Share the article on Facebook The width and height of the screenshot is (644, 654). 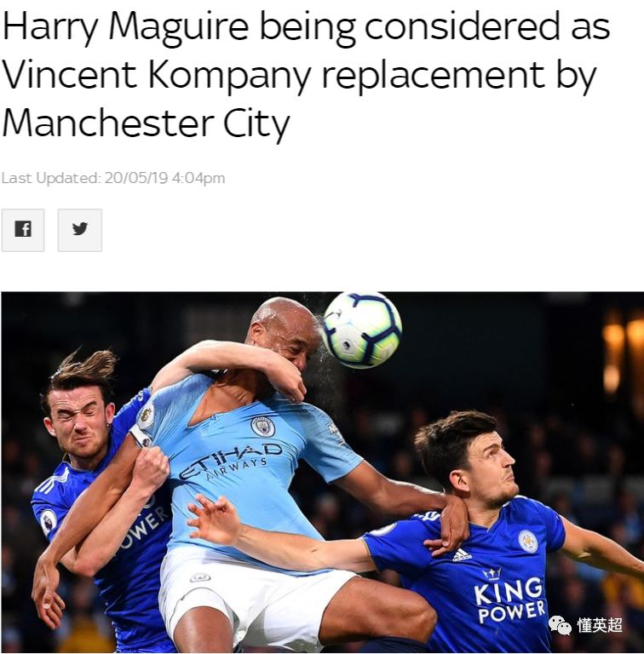pos(23,230)
